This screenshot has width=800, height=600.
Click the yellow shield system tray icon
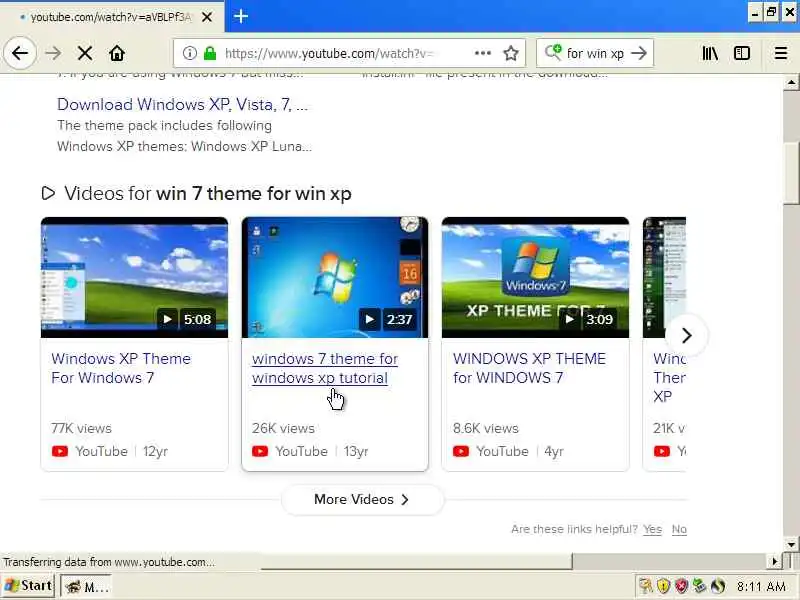663,586
